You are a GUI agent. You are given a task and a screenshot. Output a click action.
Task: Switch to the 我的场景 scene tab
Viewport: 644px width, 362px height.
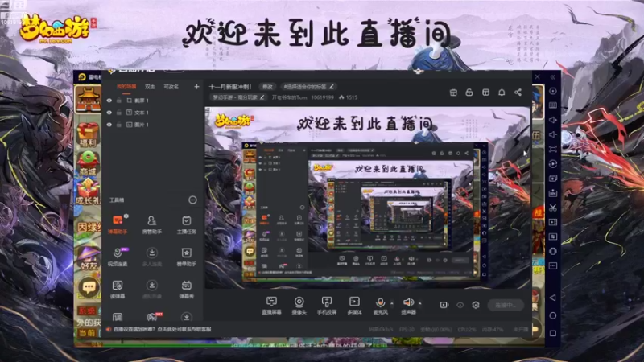(126, 87)
